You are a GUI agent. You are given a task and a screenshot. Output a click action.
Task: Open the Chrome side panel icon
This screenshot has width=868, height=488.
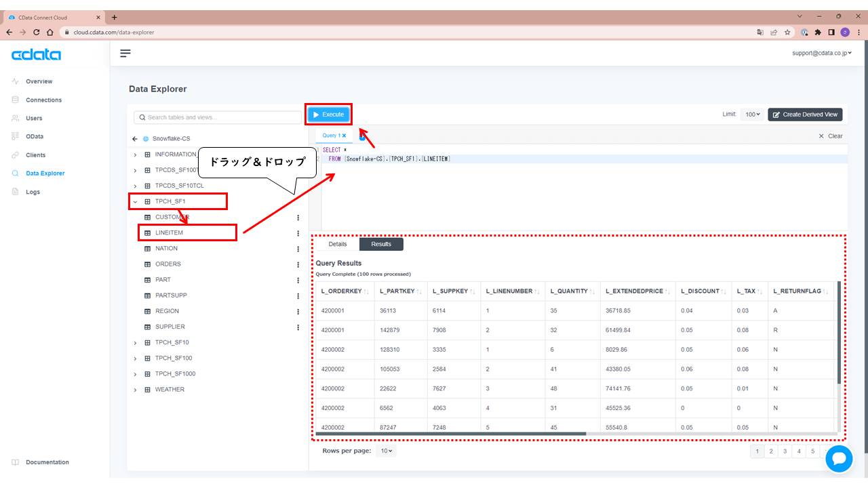[831, 32]
